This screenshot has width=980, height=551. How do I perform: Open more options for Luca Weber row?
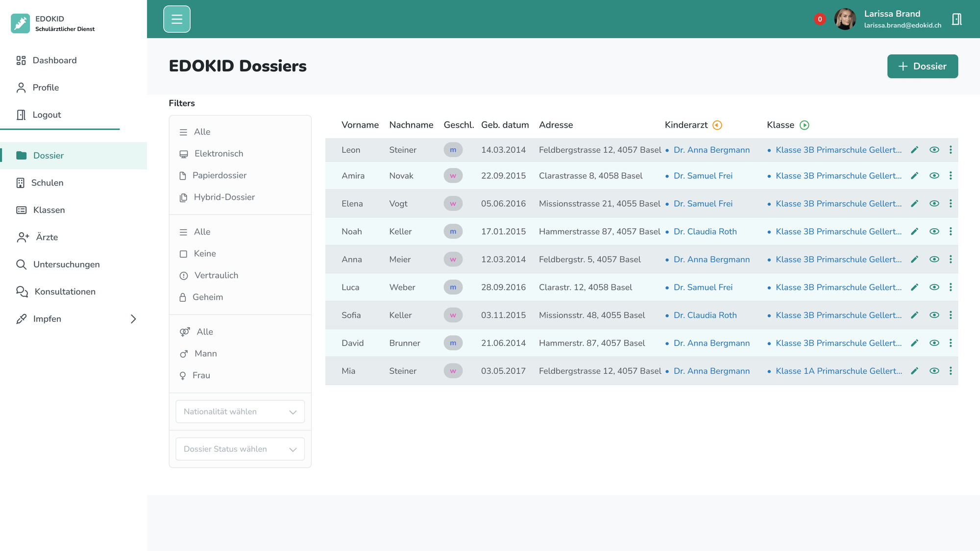[x=951, y=287]
